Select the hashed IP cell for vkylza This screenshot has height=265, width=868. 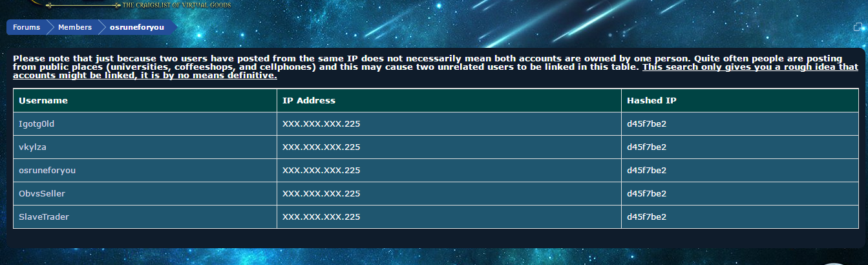740,147
